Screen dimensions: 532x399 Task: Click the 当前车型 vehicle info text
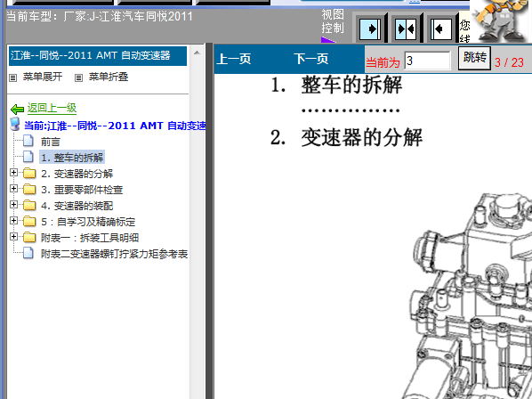point(100,16)
